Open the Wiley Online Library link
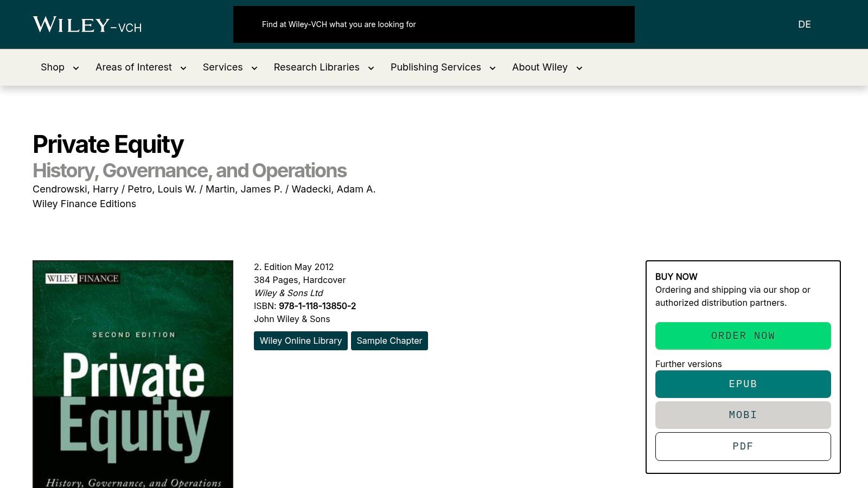Image resolution: width=868 pixels, height=488 pixels. pyautogui.click(x=301, y=341)
